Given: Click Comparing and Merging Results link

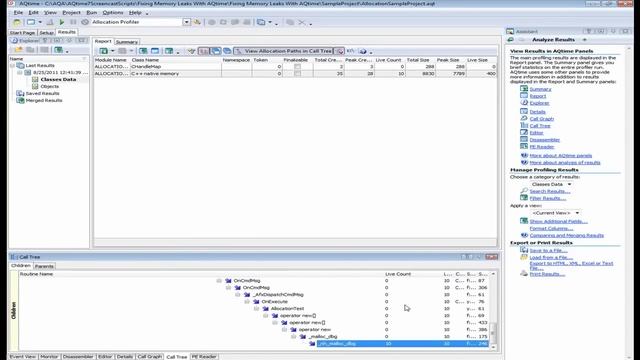Looking at the screenshot, I should [x=567, y=236].
